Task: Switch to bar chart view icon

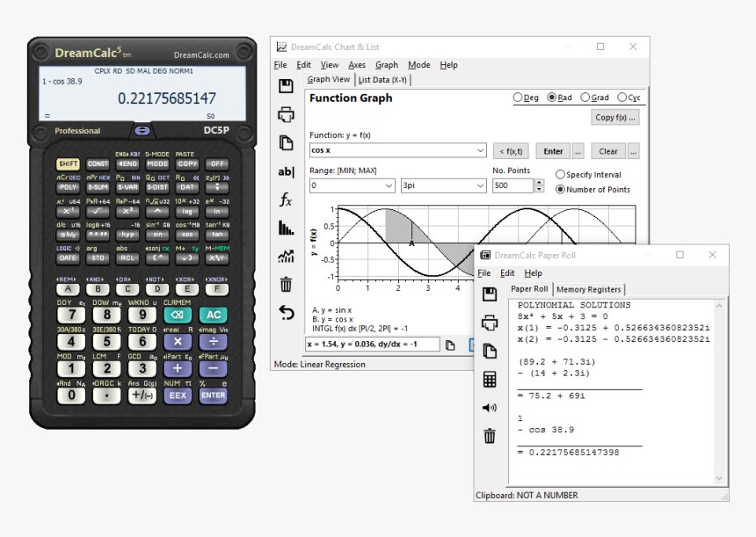Action: click(286, 228)
